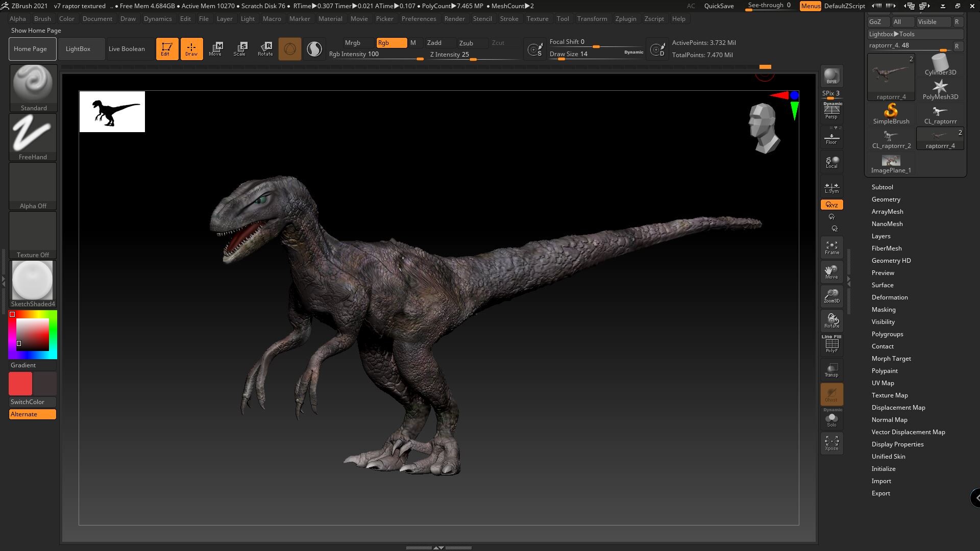The image size is (980, 551).
Task: Toggle the Floor grid display
Action: click(831, 137)
